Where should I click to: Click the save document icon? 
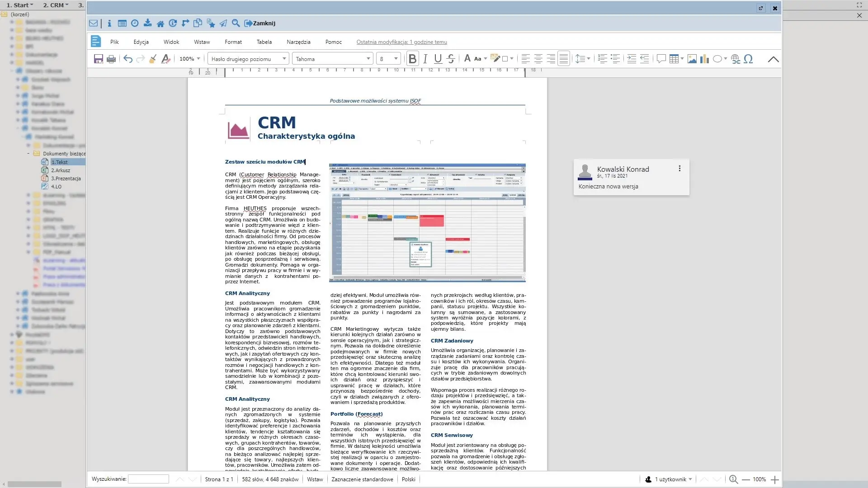(x=98, y=59)
